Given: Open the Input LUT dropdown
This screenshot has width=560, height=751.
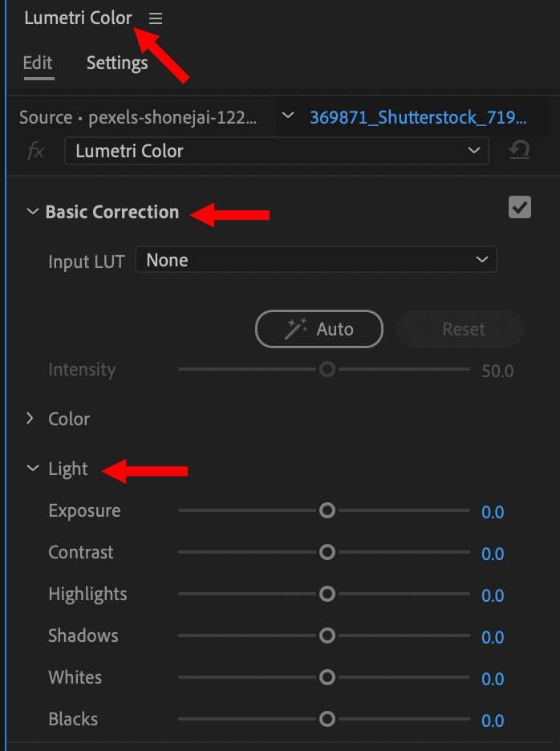Looking at the screenshot, I should pyautogui.click(x=316, y=260).
